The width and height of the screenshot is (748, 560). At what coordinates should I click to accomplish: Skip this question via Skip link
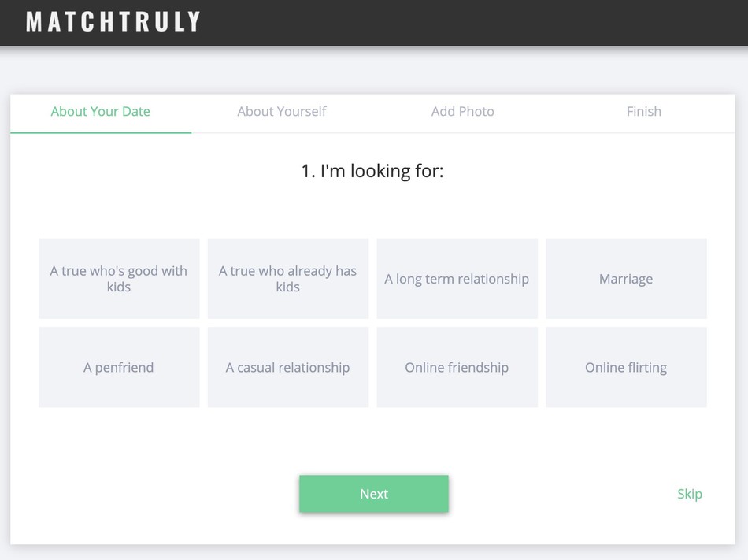(x=690, y=494)
